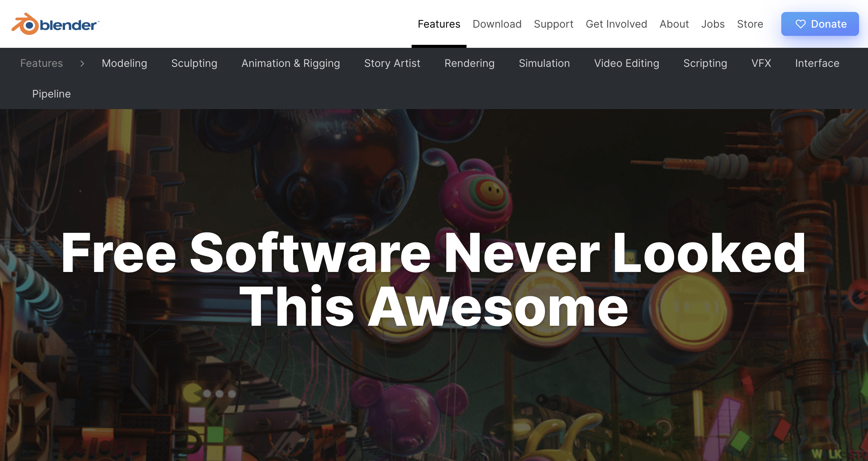Select the Story Artist tab

point(392,63)
